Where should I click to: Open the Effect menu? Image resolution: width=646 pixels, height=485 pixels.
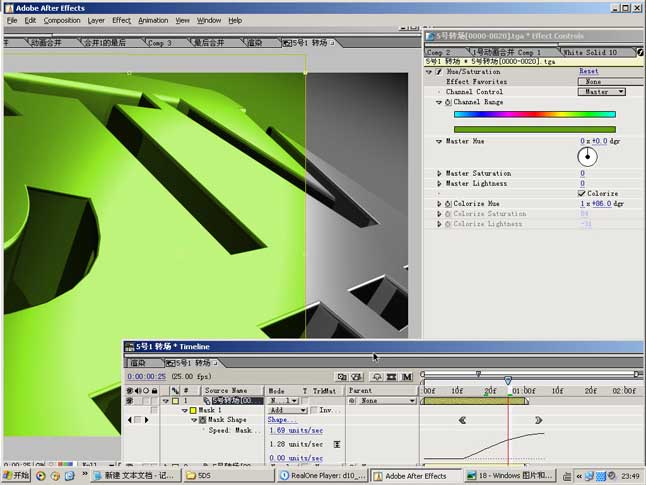pos(122,20)
